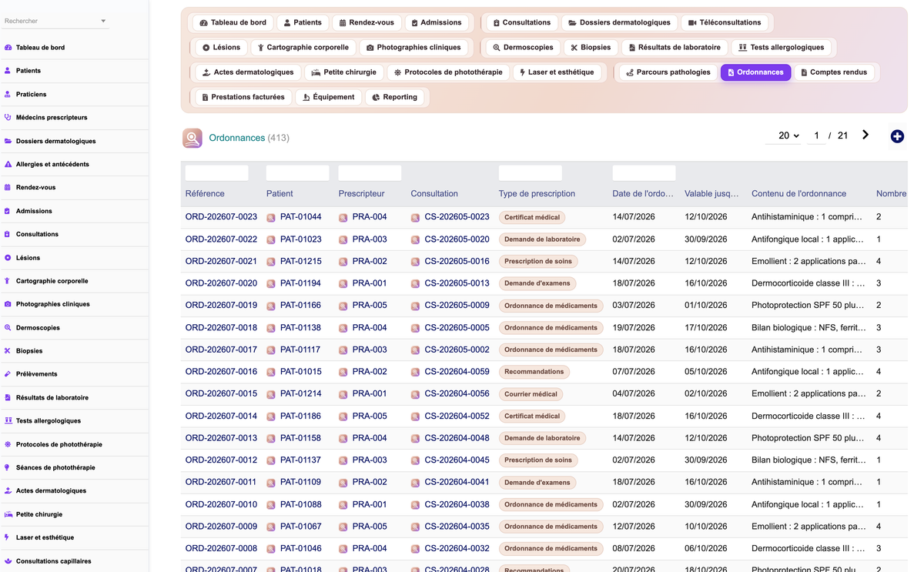
Task: Open the Reporting tab
Action: coord(394,97)
